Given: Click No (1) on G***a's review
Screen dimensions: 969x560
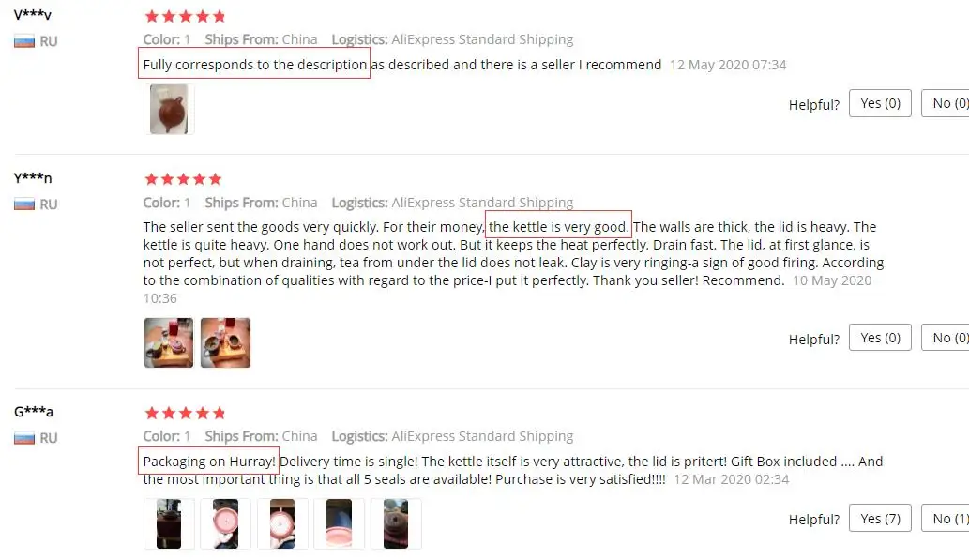Looking at the screenshot, I should (946, 518).
